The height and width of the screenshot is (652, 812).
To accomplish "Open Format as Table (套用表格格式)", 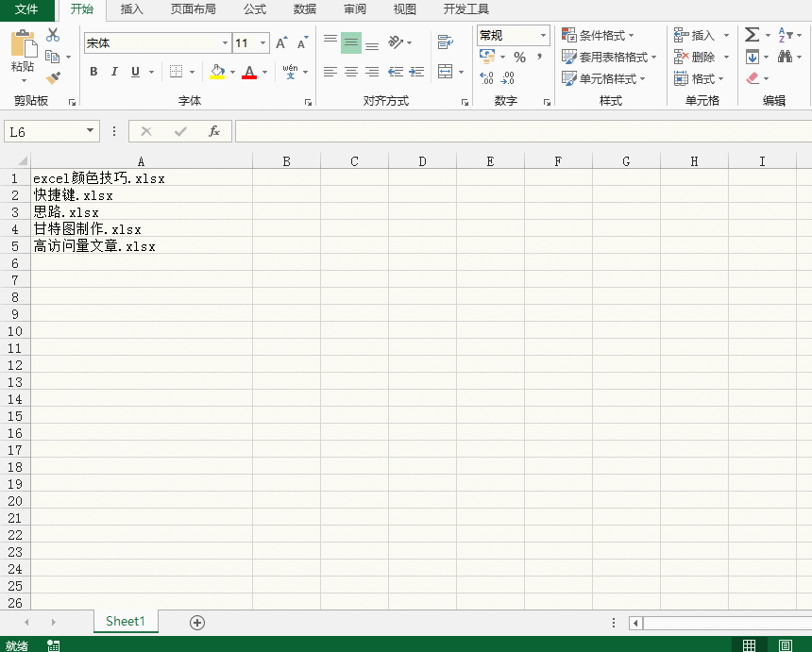I will [x=609, y=57].
